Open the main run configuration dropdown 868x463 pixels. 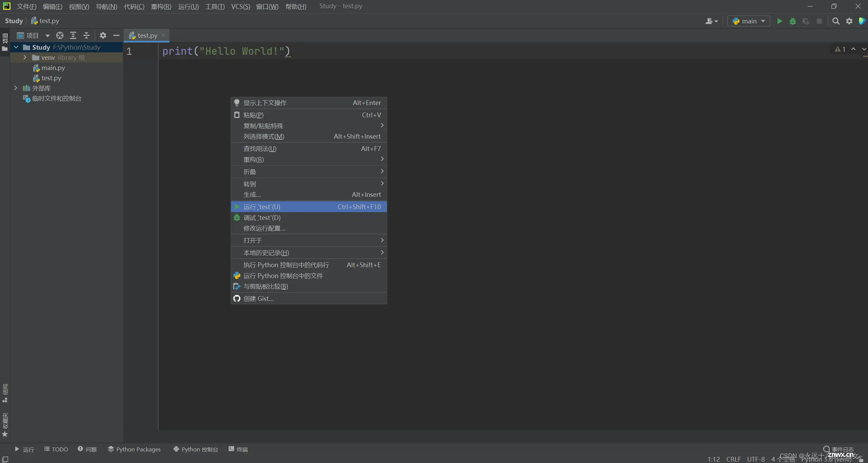749,21
